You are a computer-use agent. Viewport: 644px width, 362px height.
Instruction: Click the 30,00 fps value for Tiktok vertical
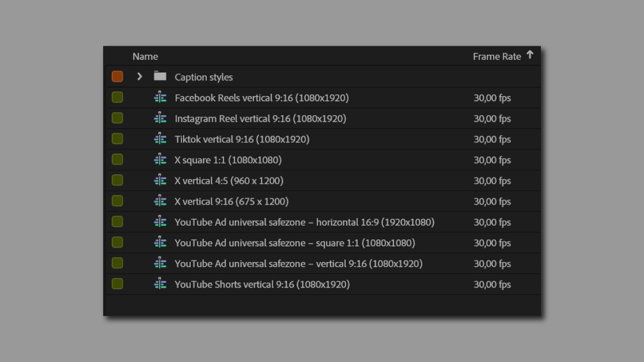(x=492, y=139)
